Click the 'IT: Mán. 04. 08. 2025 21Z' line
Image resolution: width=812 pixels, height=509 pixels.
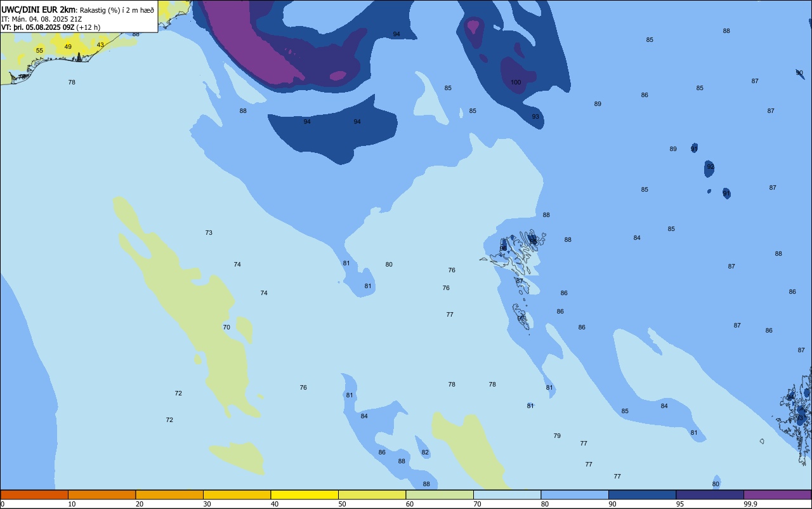[x=42, y=18]
